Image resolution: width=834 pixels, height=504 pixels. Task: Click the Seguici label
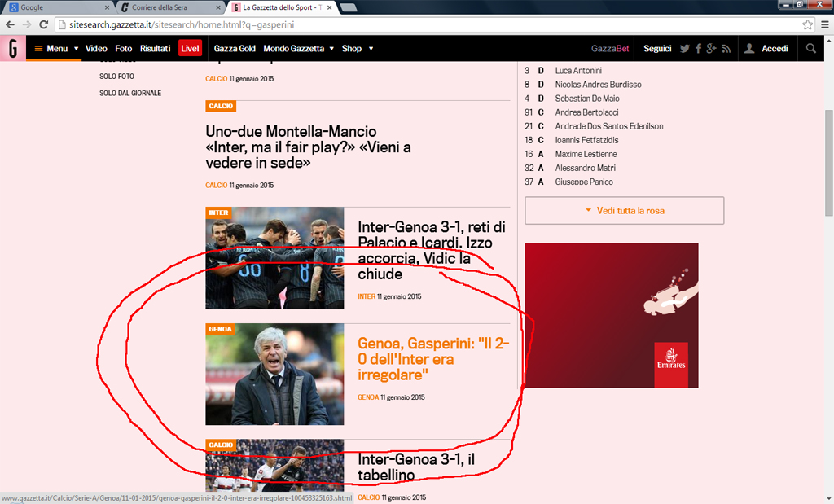657,48
